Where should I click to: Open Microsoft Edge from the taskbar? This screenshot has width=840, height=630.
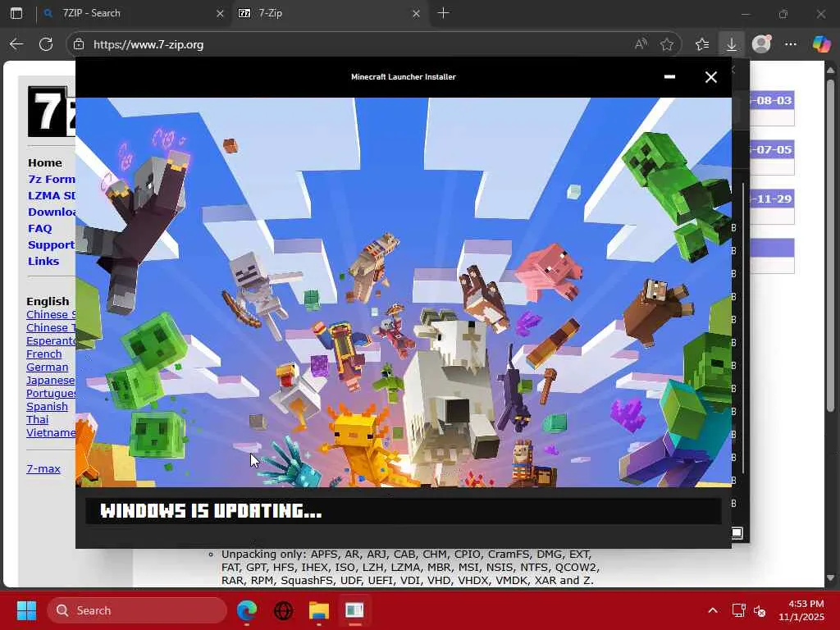coord(247,610)
